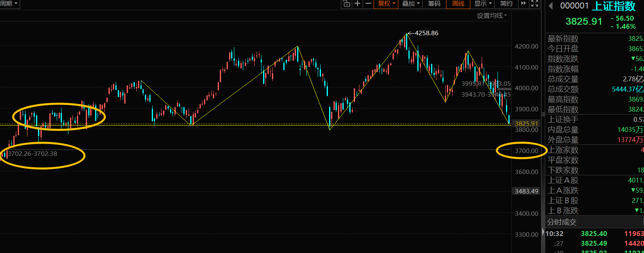Select the 指数涨跌 row
Viewport: 644px width, 253px height.
[x=595, y=59]
